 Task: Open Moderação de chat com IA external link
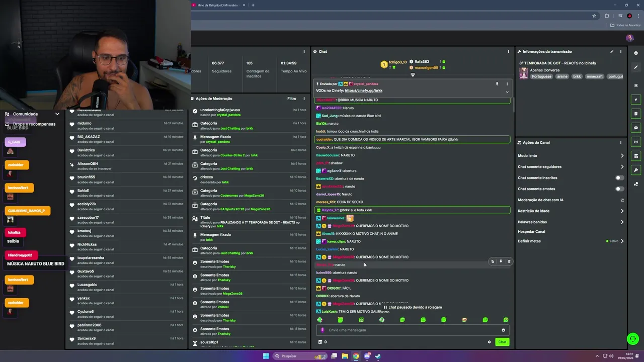622,200
